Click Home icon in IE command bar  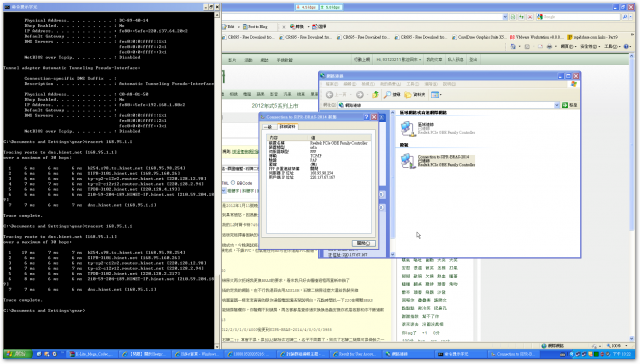513,47
